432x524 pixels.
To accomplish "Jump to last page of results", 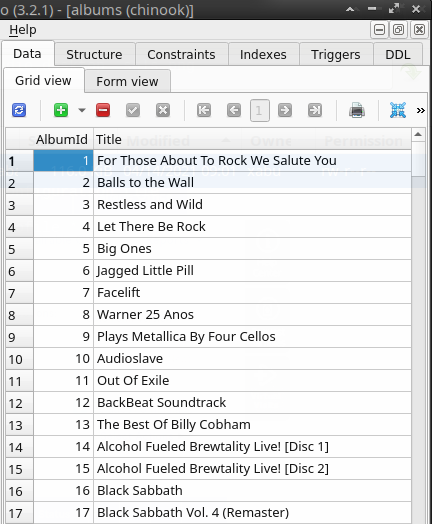I will pyautogui.click(x=315, y=110).
